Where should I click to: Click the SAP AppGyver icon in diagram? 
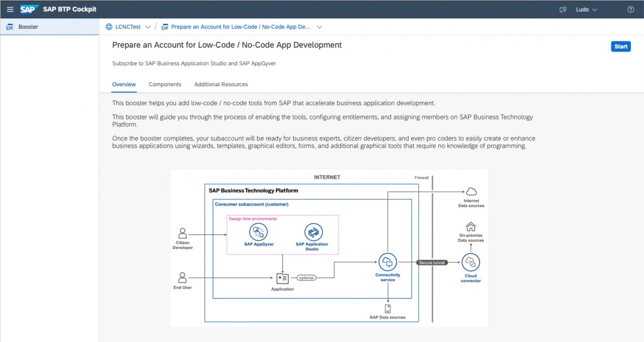click(258, 231)
